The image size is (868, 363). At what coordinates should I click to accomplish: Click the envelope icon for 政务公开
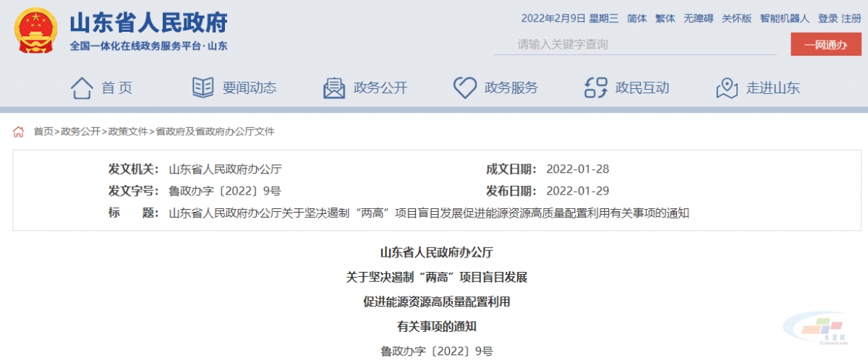[x=333, y=88]
